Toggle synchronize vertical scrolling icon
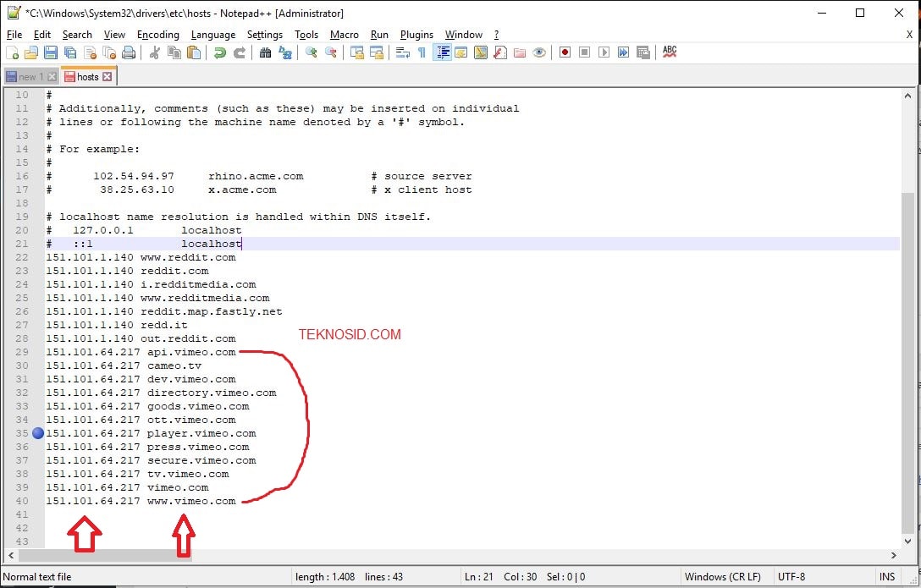Viewport: 921px width, 588px height. [x=356, y=52]
